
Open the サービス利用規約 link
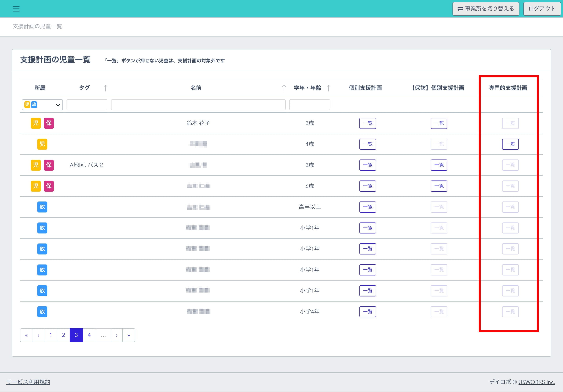(x=28, y=382)
